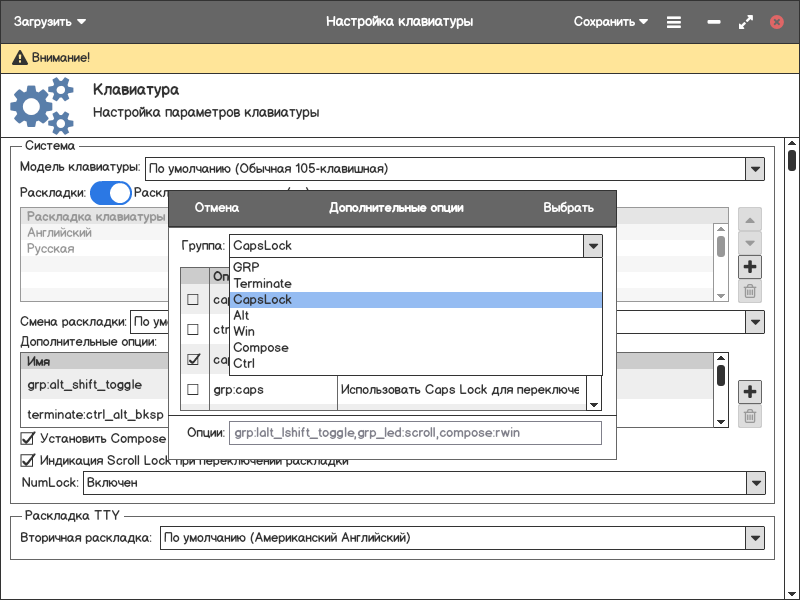Delete layout using trash icon beside layouts list

pyautogui.click(x=749, y=292)
